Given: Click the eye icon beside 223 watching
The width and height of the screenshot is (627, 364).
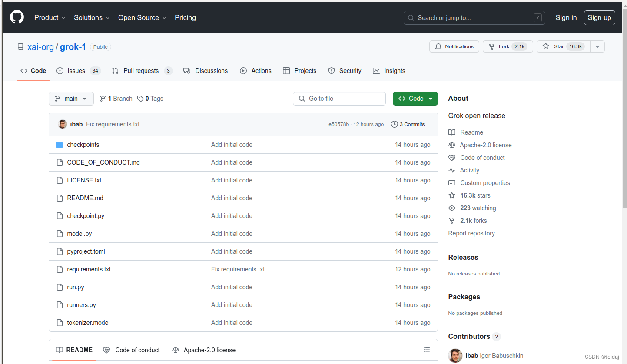Looking at the screenshot, I should pos(452,208).
